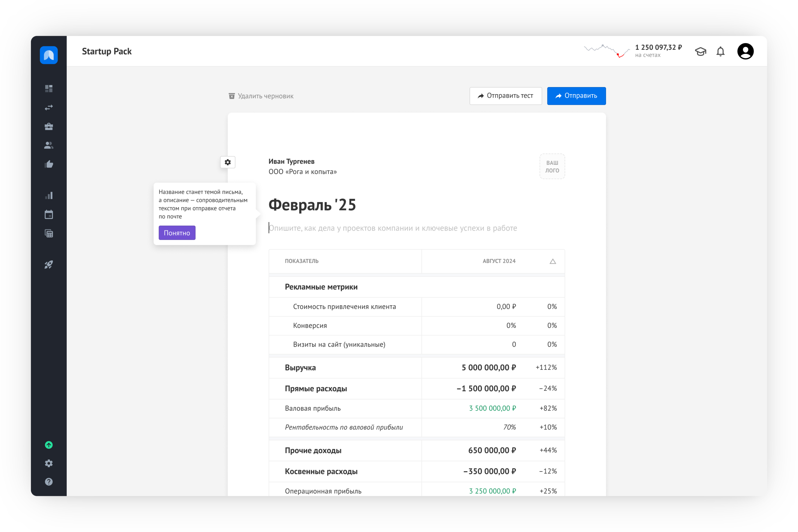Viewport: 798px width, 532px height.
Task: Open report settings gear beside the header
Action: 228,162
